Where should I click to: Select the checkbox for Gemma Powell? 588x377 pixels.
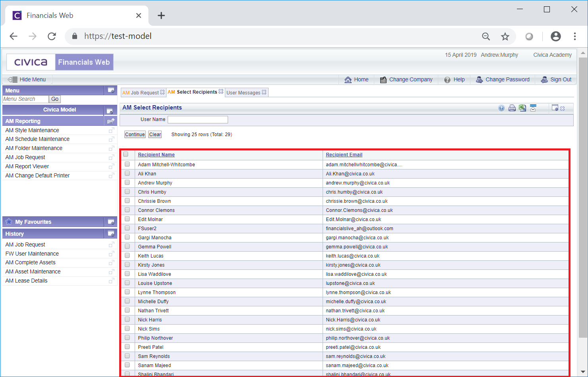127,246
